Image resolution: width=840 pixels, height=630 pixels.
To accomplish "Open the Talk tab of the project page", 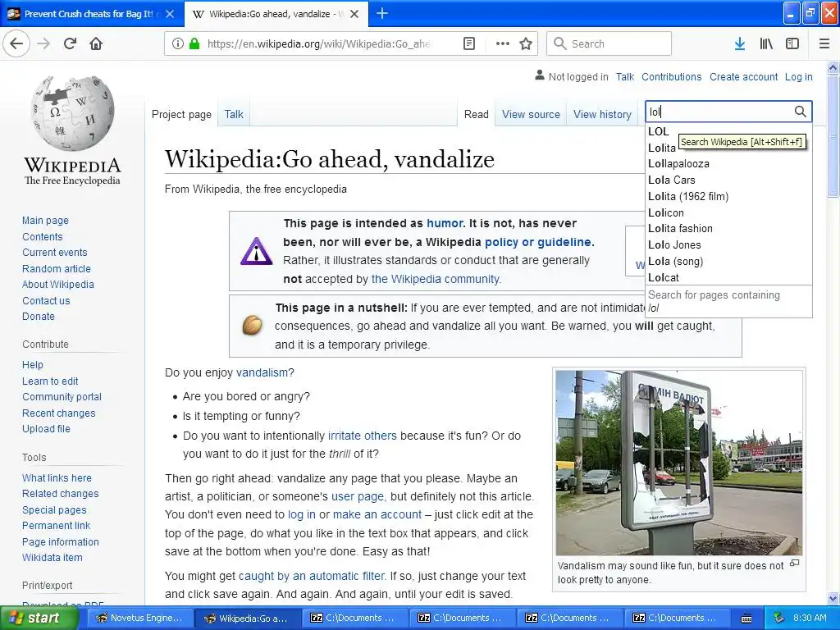I will 234,114.
